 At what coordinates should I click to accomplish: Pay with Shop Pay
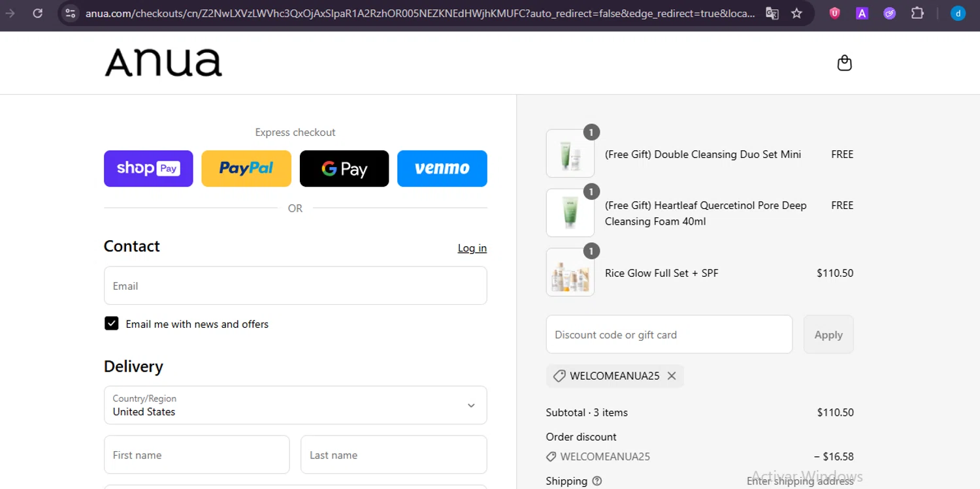point(148,168)
